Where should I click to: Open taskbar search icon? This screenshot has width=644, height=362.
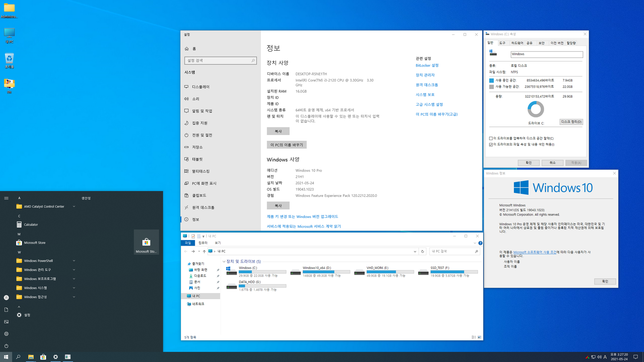18,357
